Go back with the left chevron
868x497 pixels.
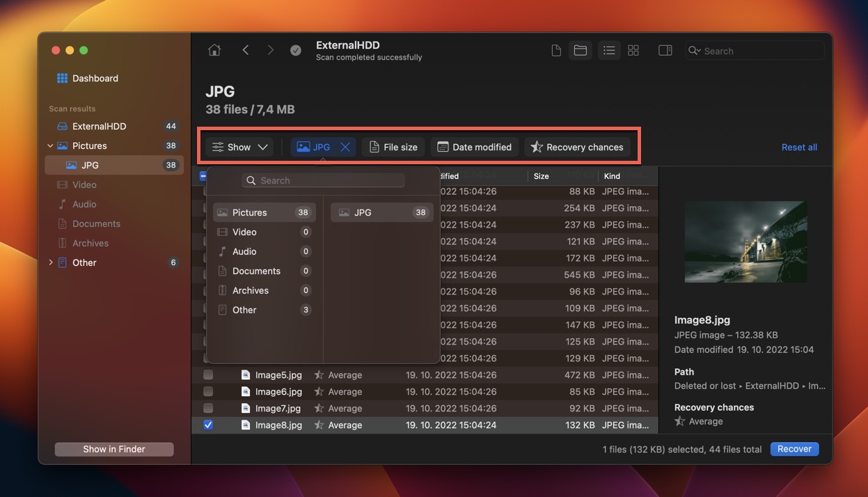click(x=246, y=50)
